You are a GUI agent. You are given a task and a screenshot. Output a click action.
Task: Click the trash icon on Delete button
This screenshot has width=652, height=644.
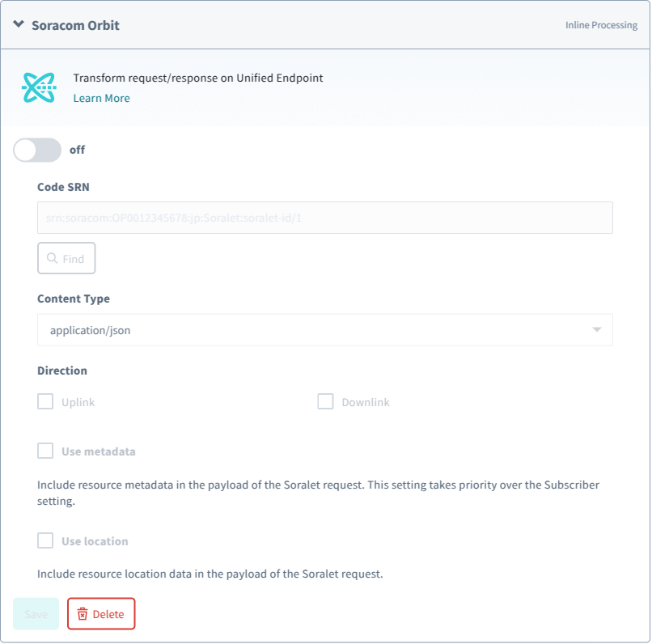[x=82, y=614]
